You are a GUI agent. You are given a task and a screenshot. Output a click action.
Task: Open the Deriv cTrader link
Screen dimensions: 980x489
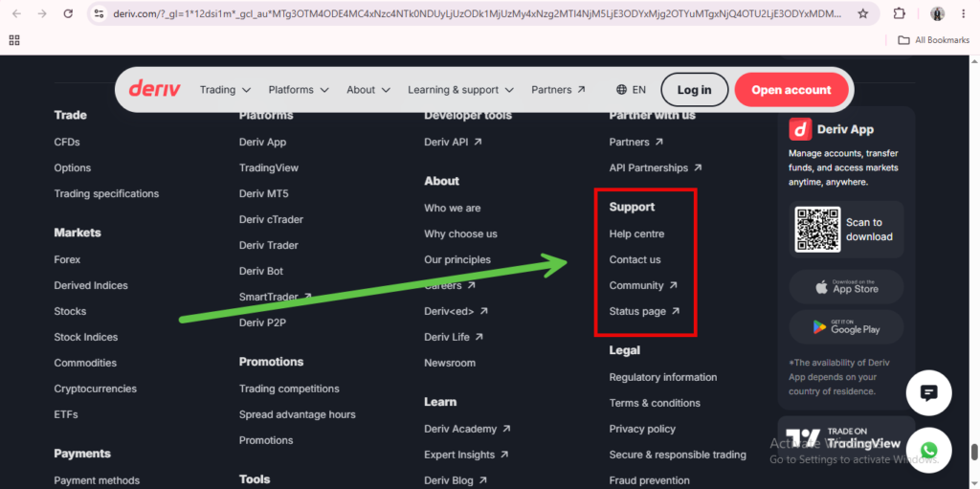coord(271,219)
